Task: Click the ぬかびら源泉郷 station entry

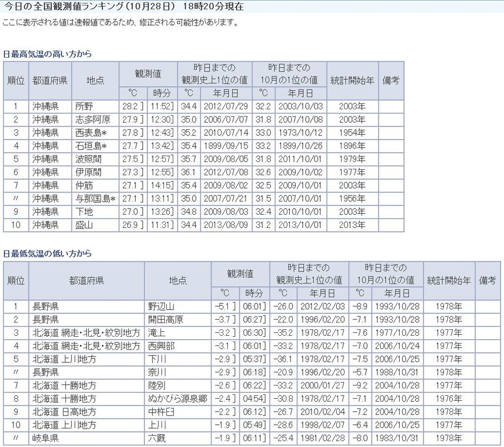Action: point(178,399)
